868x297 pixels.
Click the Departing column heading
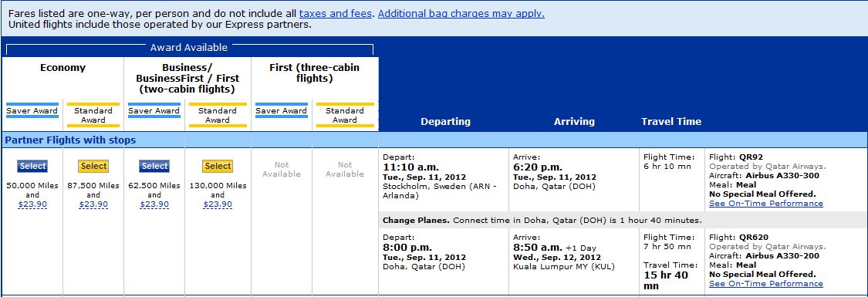445,122
